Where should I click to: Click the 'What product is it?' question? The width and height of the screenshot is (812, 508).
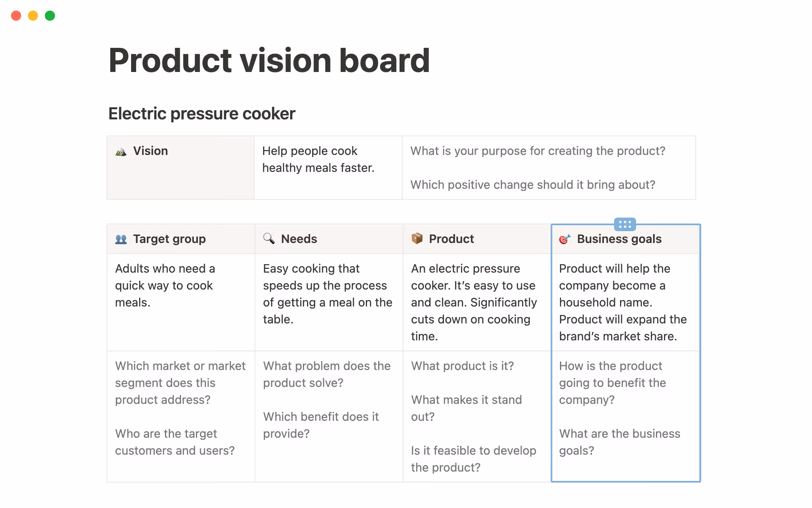coord(462,366)
